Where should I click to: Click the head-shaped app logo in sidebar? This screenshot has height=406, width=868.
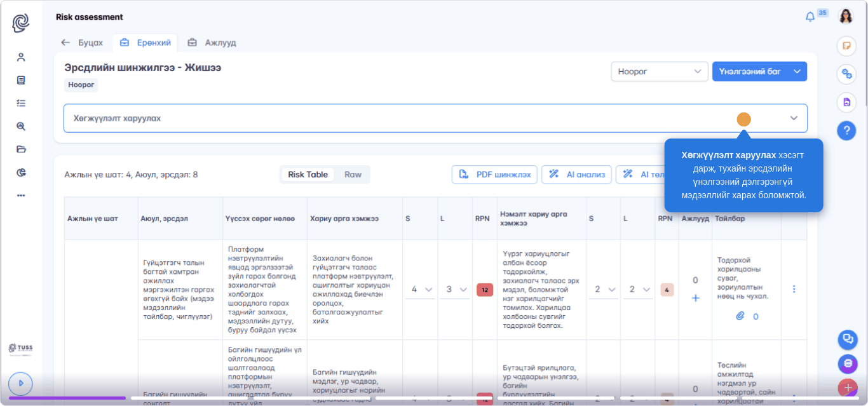pyautogui.click(x=21, y=24)
